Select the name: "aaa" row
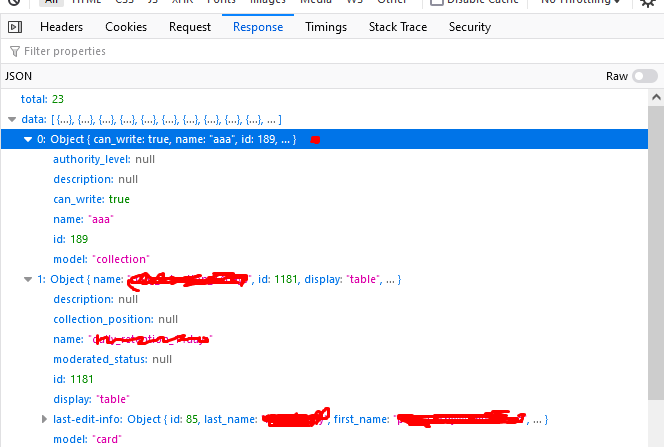 tap(324, 219)
